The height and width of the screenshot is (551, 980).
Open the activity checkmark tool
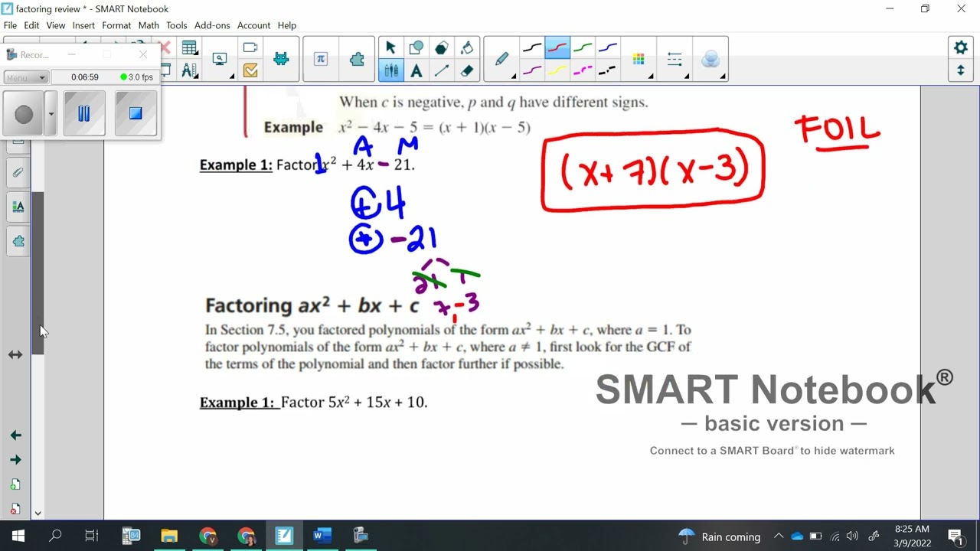coord(250,71)
